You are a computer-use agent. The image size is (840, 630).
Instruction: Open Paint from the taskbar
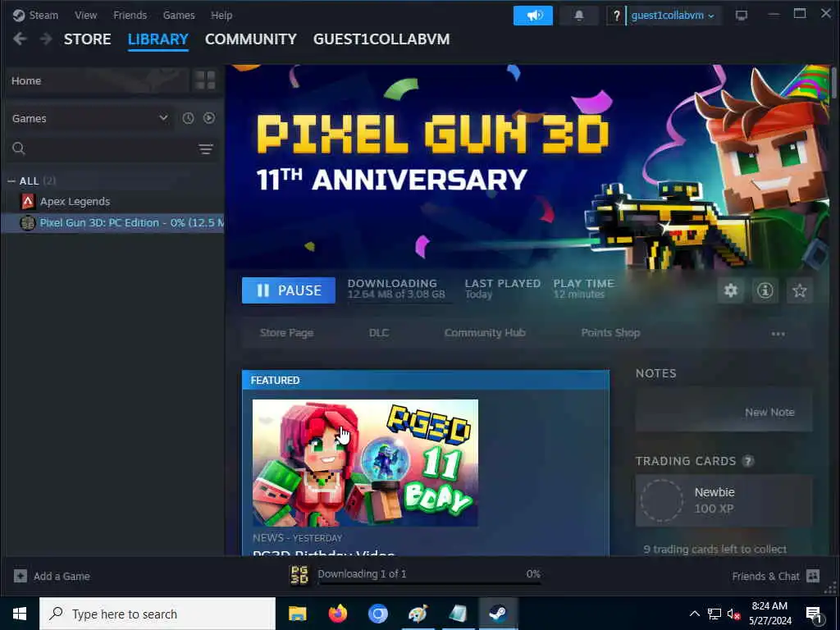pyautogui.click(x=418, y=614)
